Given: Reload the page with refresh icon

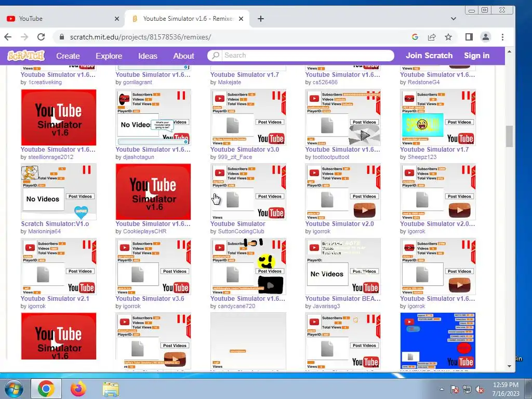Looking at the screenshot, I should [41, 37].
